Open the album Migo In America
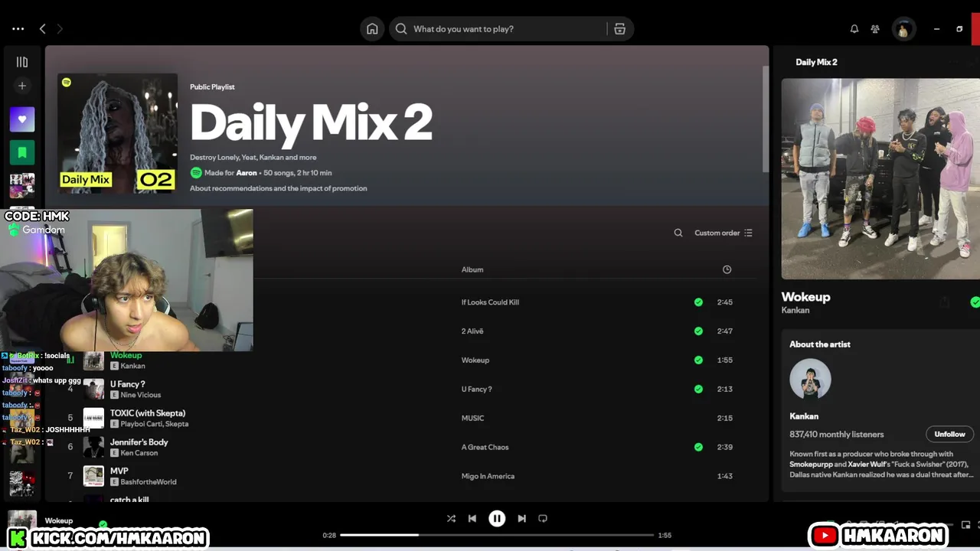The image size is (980, 551). (488, 476)
